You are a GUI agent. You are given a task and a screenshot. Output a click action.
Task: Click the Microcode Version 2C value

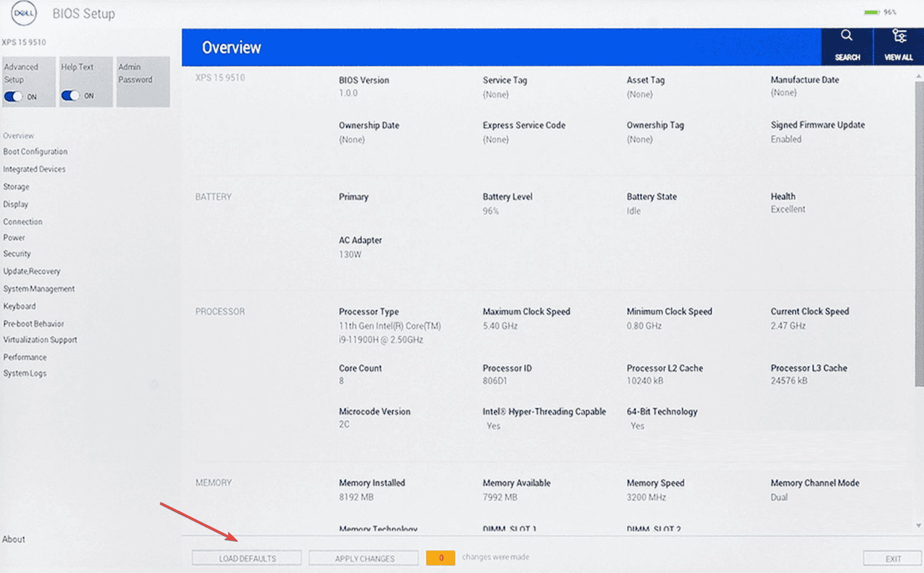point(344,425)
